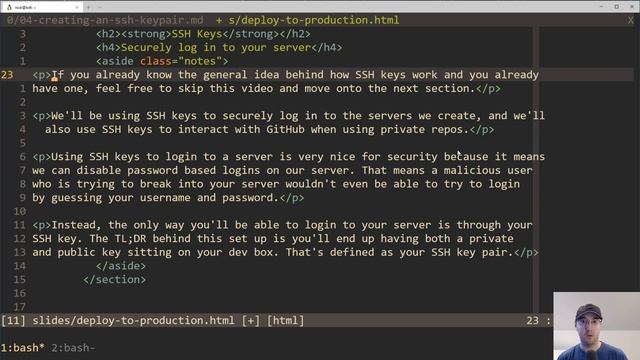Minimize the terminal window

[601, 7]
